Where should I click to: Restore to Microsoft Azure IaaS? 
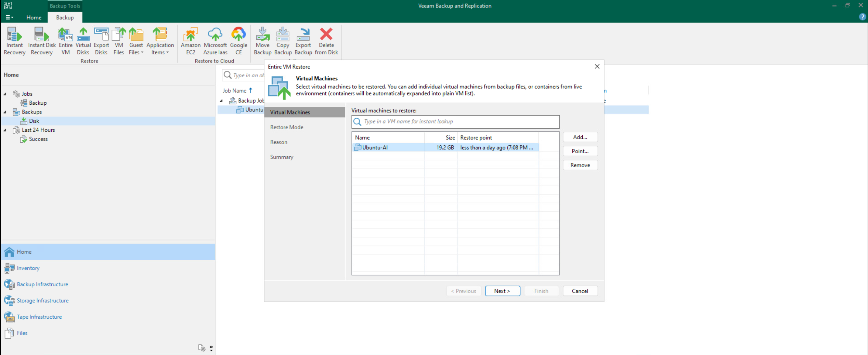(215, 41)
